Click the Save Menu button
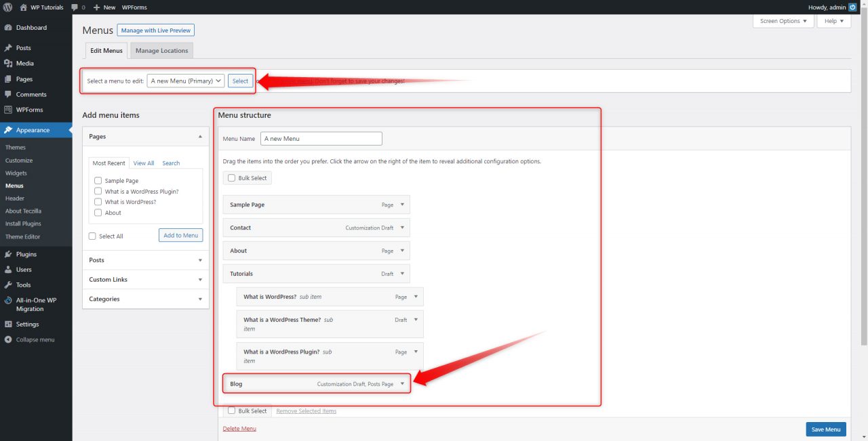The width and height of the screenshot is (868, 441). pyautogui.click(x=825, y=429)
